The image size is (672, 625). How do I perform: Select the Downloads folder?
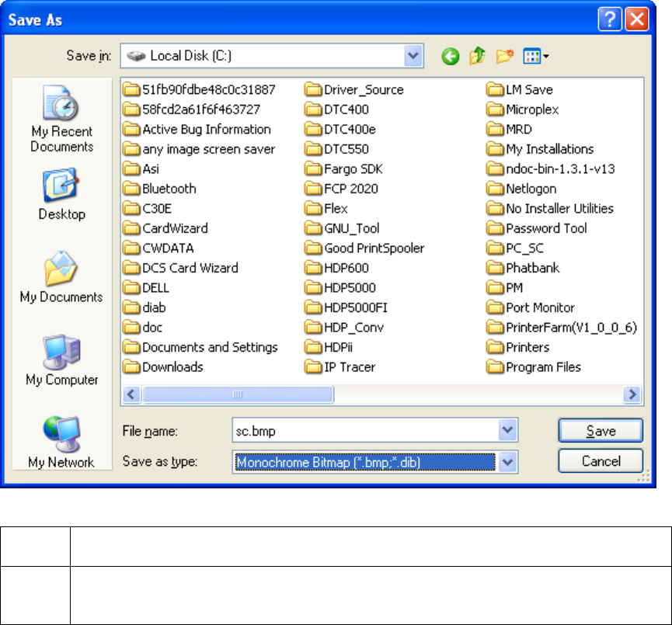(x=163, y=367)
